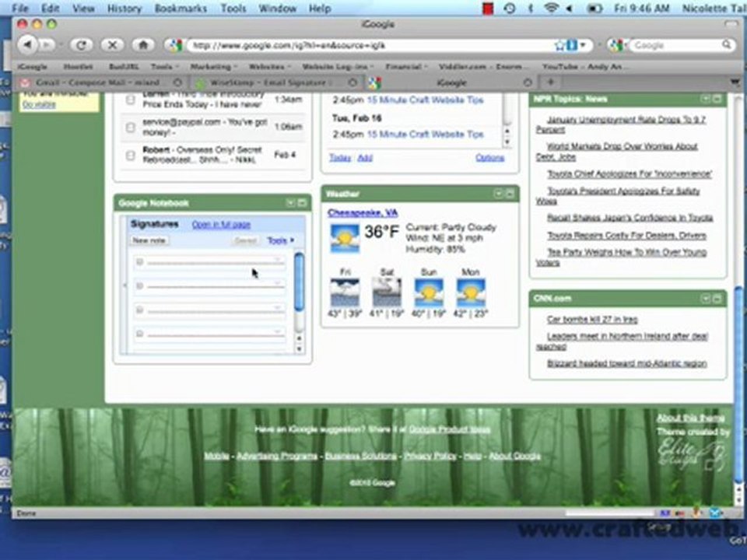747x560 pixels.
Task: Open the History menu
Action: coord(124,8)
